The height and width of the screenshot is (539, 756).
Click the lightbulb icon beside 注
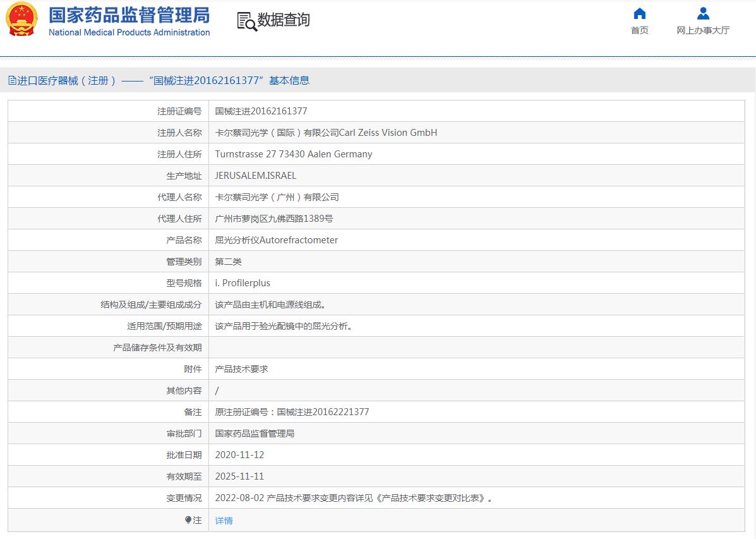click(x=188, y=519)
